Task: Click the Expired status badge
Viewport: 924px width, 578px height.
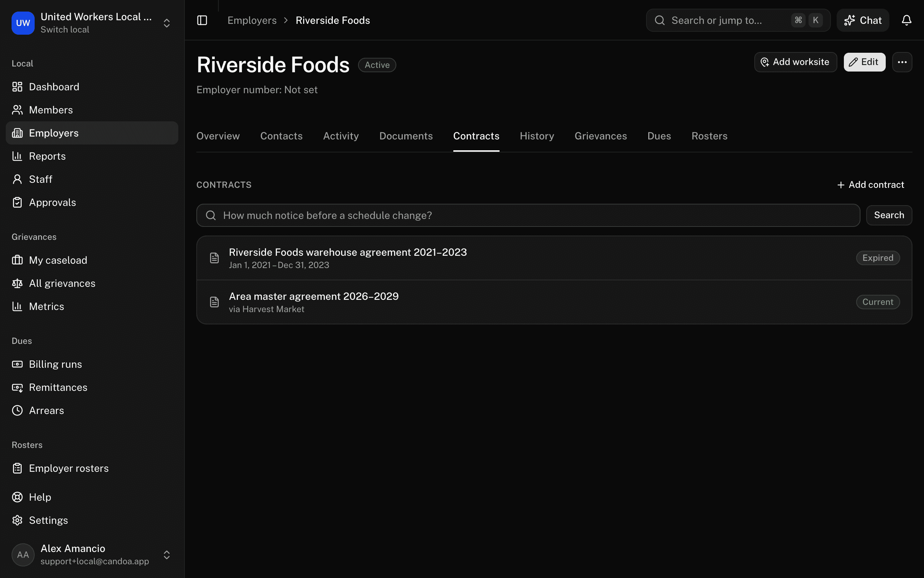Action: coord(878,258)
